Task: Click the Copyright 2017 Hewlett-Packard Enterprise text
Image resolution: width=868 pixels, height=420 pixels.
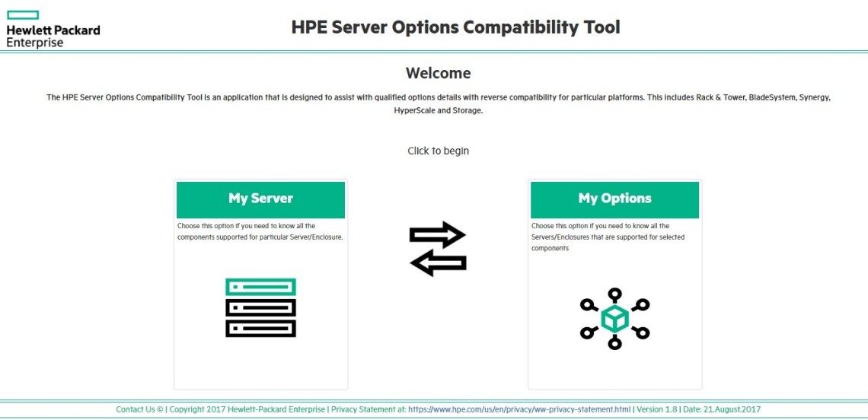Action: tap(247, 410)
